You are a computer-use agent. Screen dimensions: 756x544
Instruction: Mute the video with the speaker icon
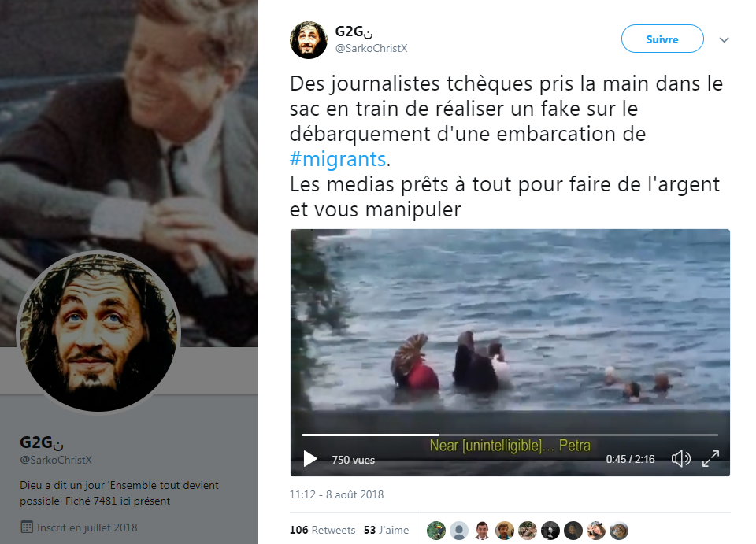(680, 459)
